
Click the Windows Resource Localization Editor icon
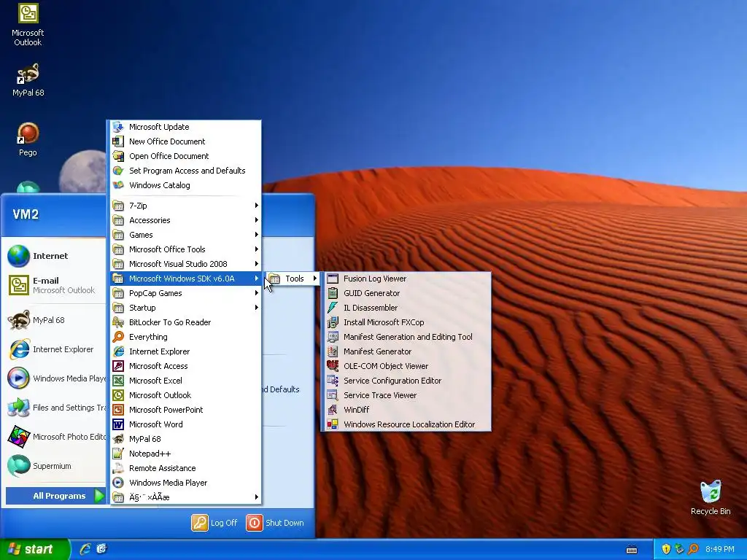pyautogui.click(x=333, y=424)
